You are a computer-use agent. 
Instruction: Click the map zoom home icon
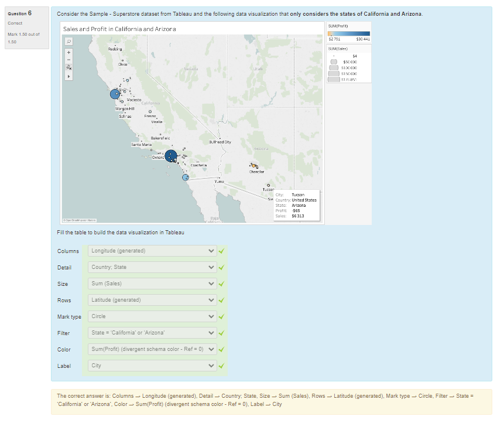68,67
